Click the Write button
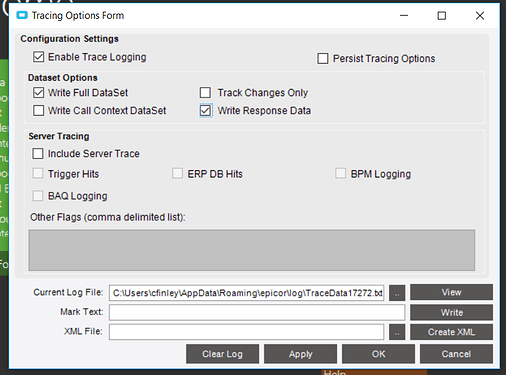 click(451, 313)
